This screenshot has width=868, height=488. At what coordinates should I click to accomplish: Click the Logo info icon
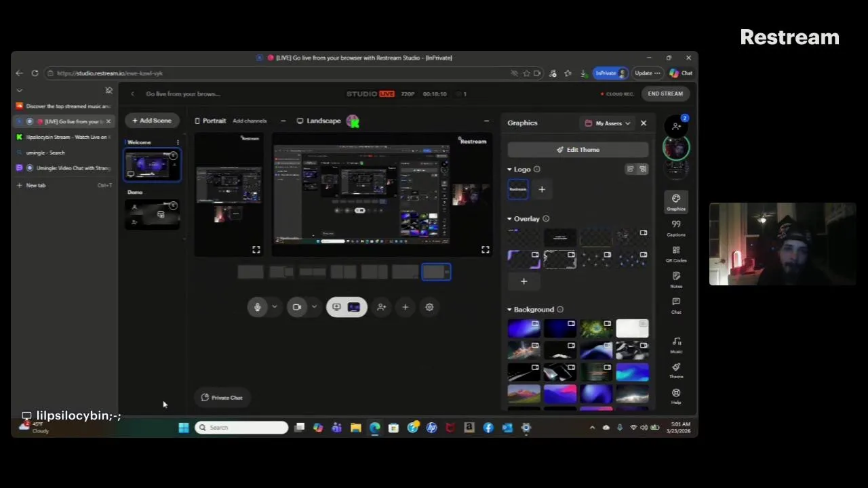point(536,169)
